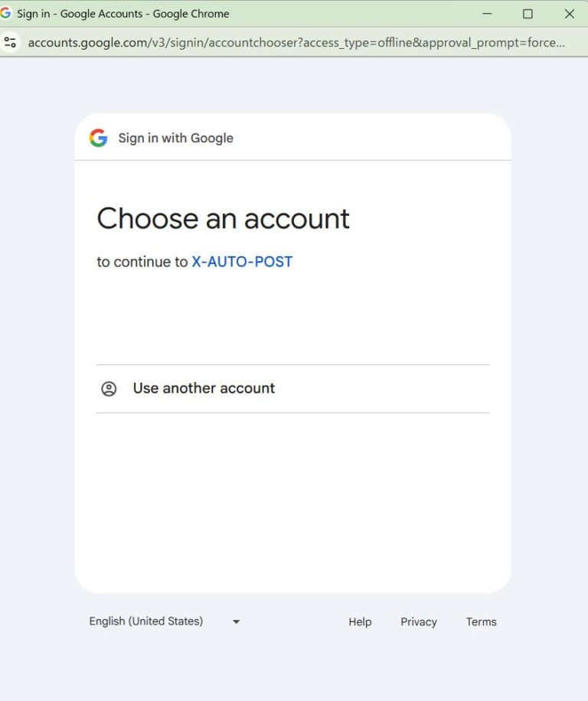Open site information via the address bar icon
588x701 pixels.
tap(11, 42)
